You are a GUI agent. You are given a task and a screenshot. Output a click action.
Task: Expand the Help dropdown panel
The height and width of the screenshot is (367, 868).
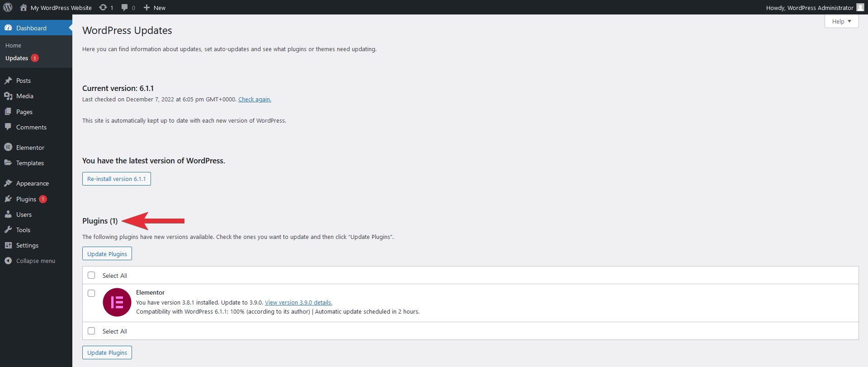[841, 21]
